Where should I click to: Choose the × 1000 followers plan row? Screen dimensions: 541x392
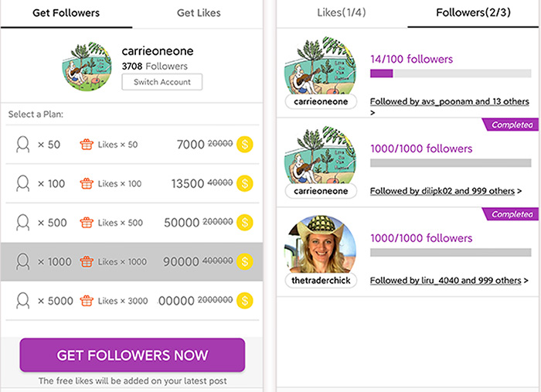132,261
